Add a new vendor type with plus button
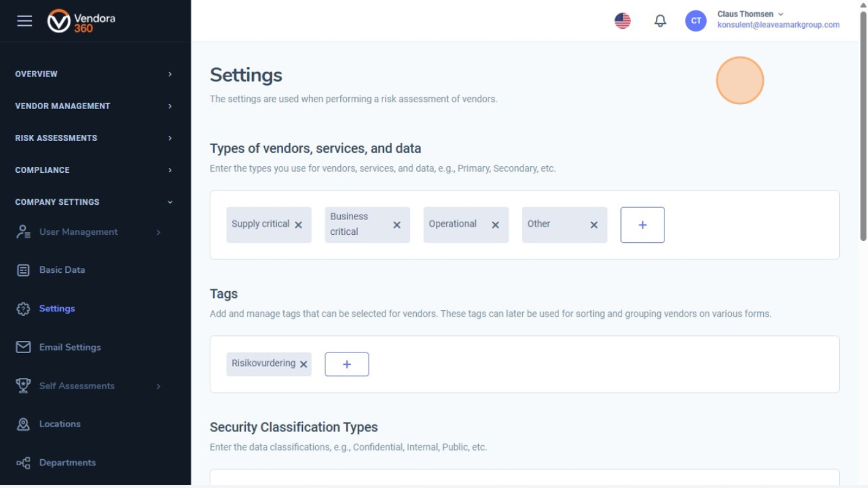Image resolution: width=868 pixels, height=488 pixels. click(642, 225)
